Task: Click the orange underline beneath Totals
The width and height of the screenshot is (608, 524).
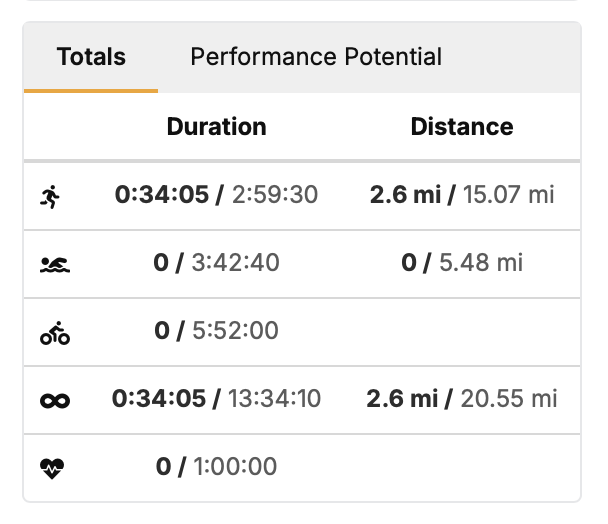Action: pos(91,91)
